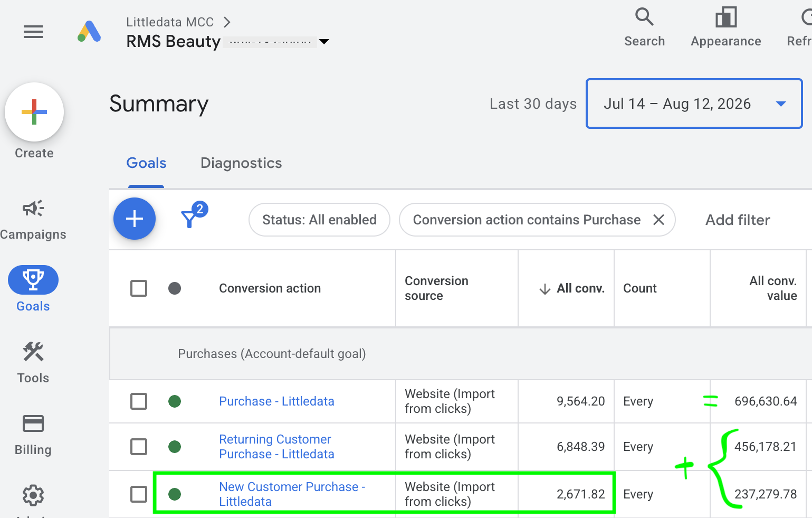
Task: Open Returning Customer Purchase - Littledata link
Action: (x=276, y=447)
